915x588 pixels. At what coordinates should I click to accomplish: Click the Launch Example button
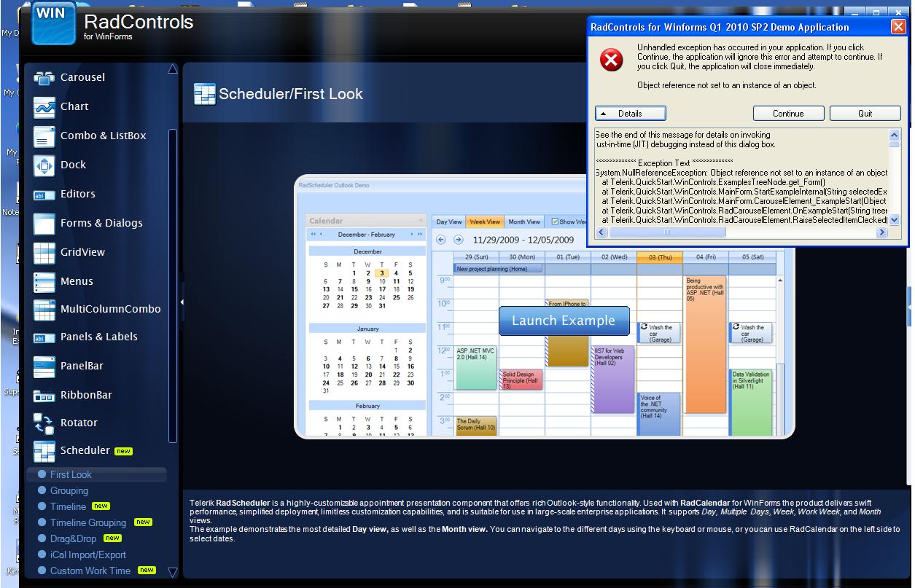pos(564,321)
